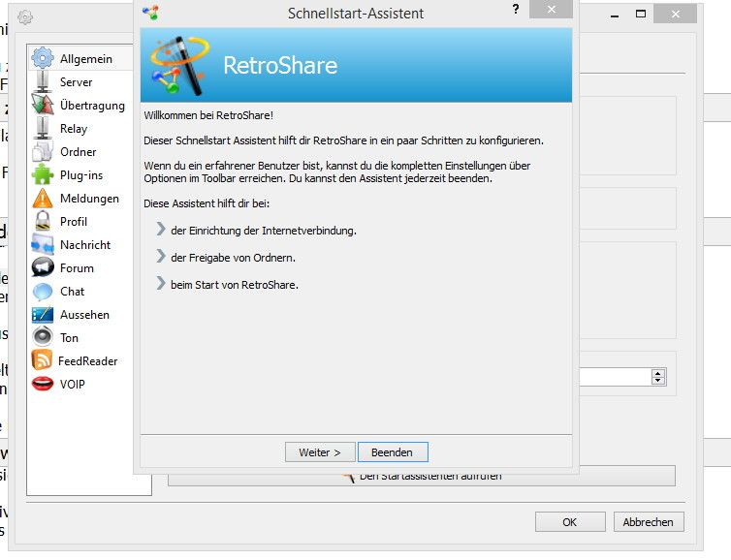Click the Ordner folder icon

[x=43, y=151]
